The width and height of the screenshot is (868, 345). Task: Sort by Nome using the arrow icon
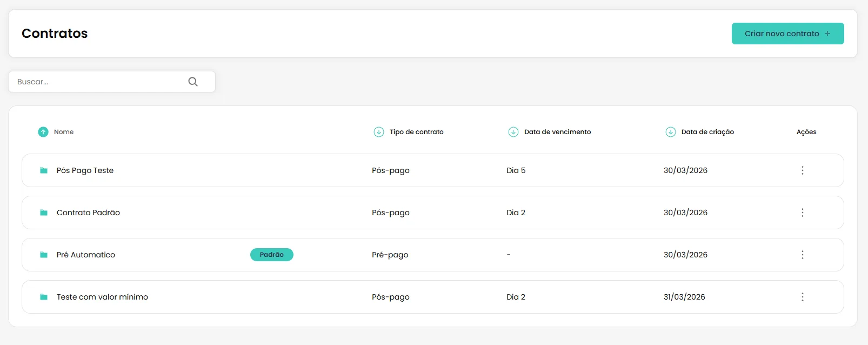(x=43, y=132)
